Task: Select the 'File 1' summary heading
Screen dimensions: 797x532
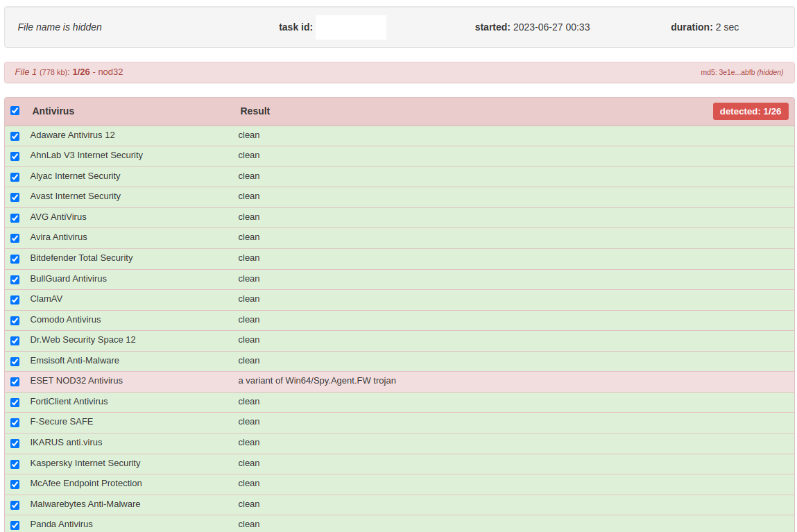Action: [x=26, y=72]
